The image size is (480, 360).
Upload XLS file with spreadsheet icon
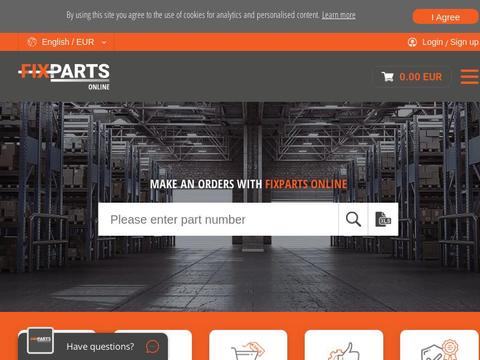coord(383,219)
